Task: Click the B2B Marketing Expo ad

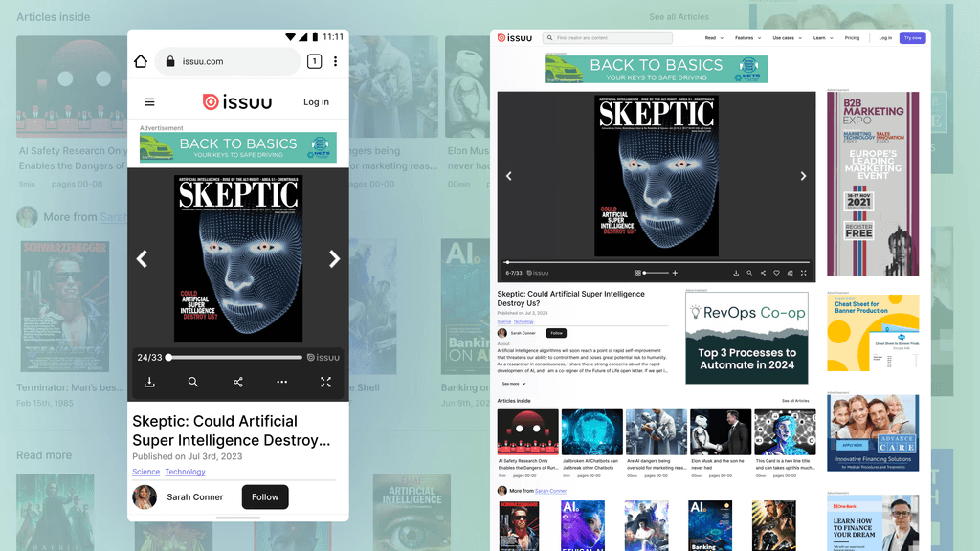Action: tap(873, 184)
